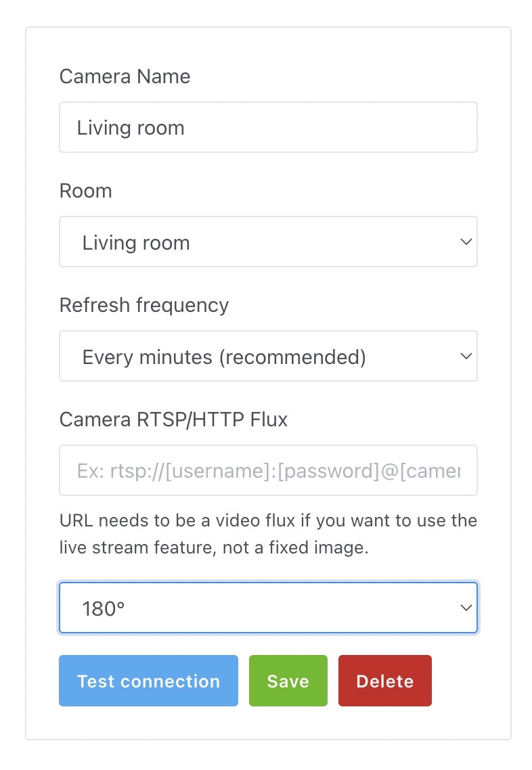Screen dimensions: 532x770
Task: Click the 'URL needs to be a video flux' hint
Action: click(268, 521)
